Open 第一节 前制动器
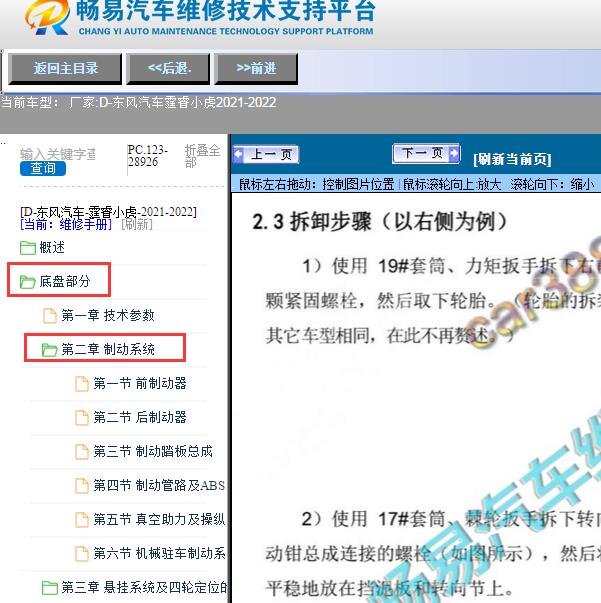Image resolution: width=601 pixels, height=603 pixels. pos(140,383)
